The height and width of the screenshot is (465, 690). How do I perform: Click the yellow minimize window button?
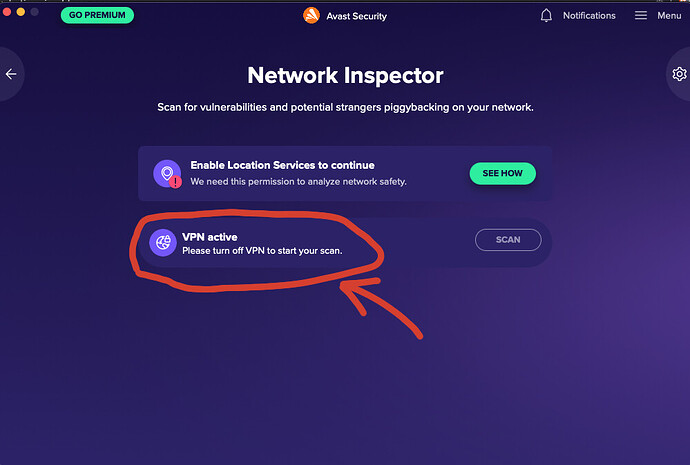[x=21, y=11]
